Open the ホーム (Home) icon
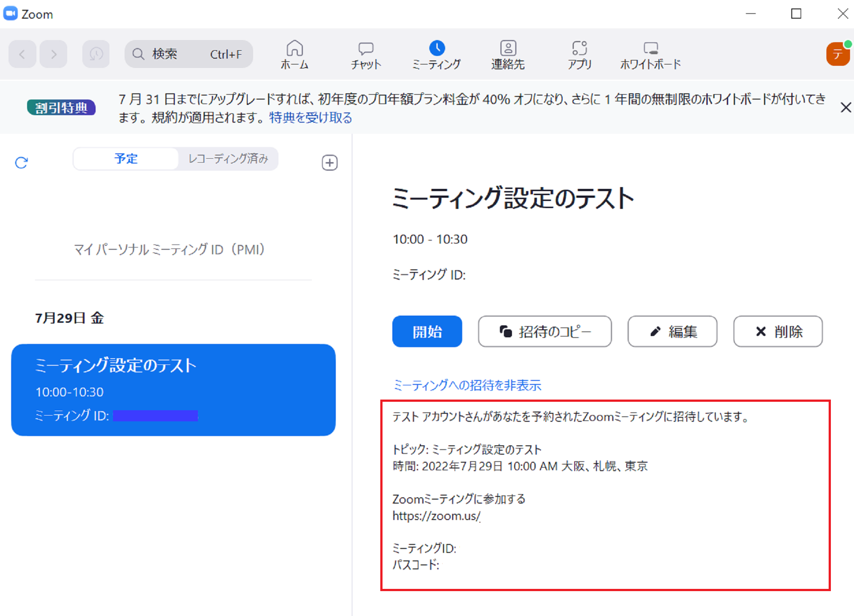The height and width of the screenshot is (616, 854). pyautogui.click(x=294, y=54)
